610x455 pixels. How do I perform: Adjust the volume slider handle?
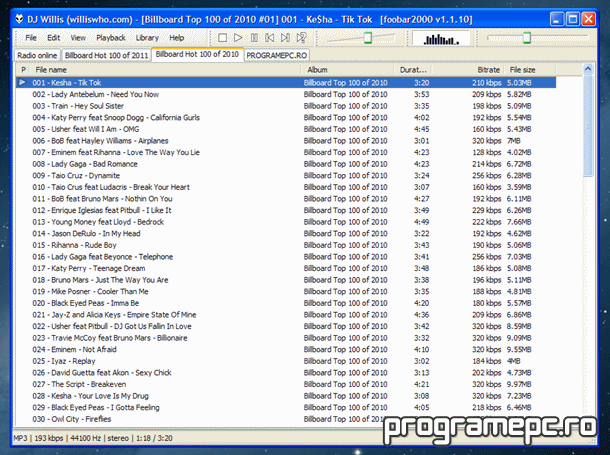click(x=368, y=38)
